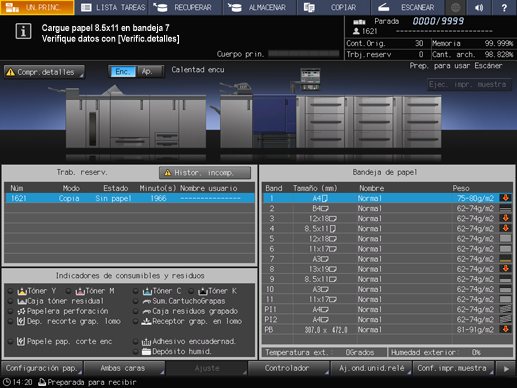Click the globe icon in top bar

click(455, 7)
